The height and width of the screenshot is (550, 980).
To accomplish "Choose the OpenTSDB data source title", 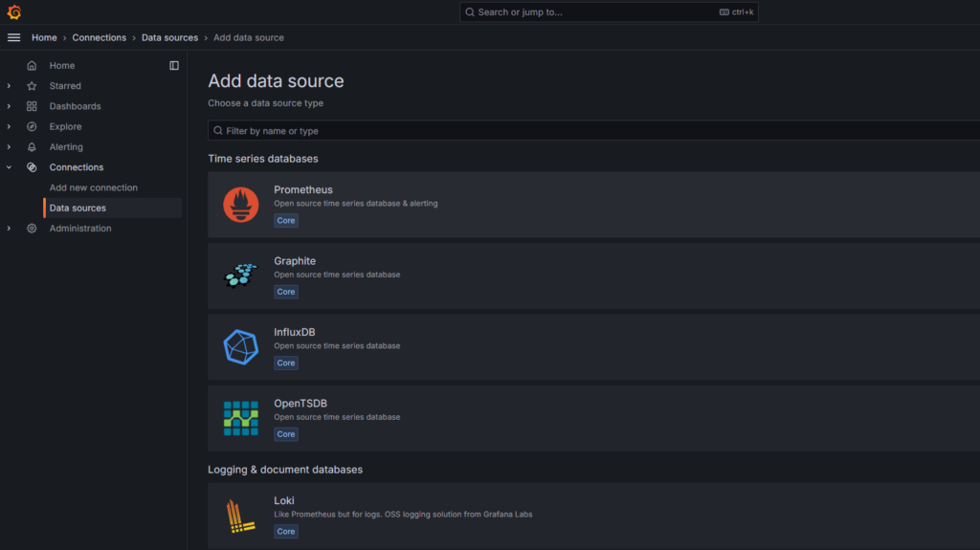I will click(300, 403).
